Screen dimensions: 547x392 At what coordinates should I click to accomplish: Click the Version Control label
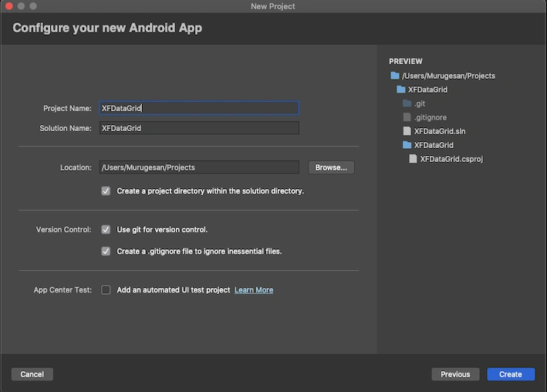point(63,229)
